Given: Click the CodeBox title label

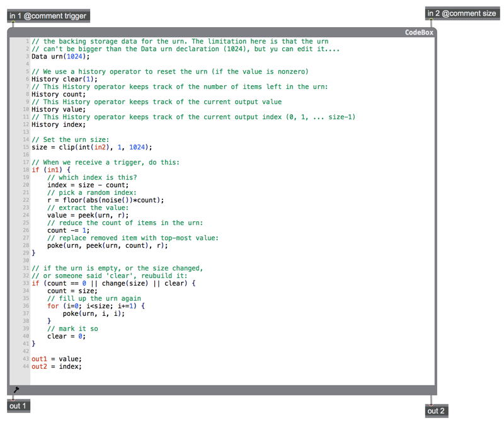Looking at the screenshot, I should (x=419, y=33).
